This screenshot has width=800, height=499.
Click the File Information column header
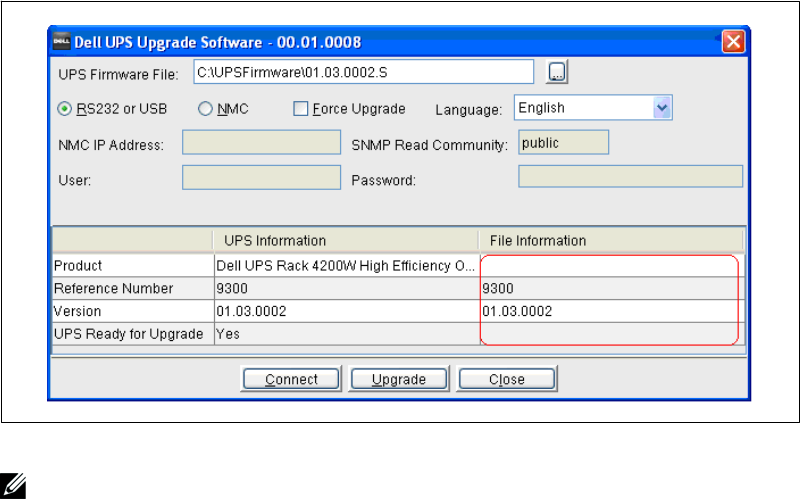tap(611, 240)
